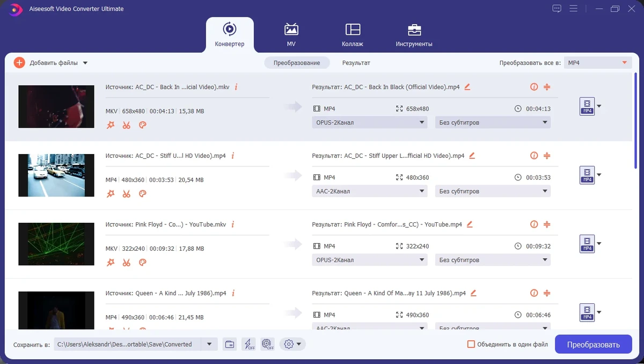Open subtitles dropdown for Stiff Upper Lip
This screenshot has width=644, height=364.
[493, 191]
